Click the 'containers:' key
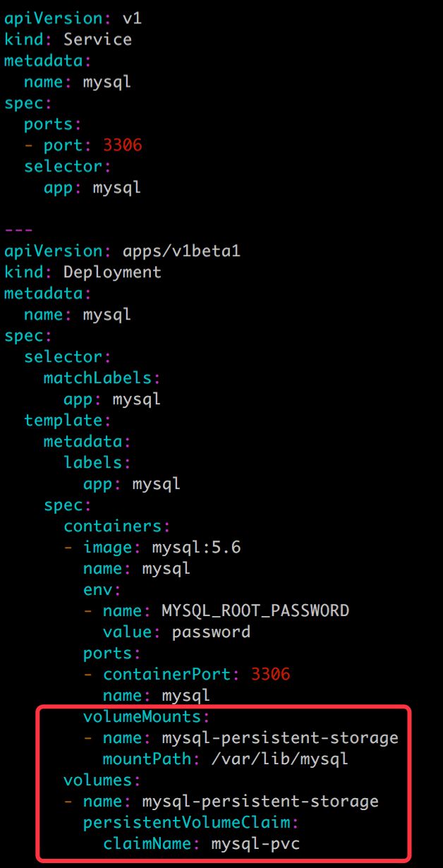 [117, 526]
